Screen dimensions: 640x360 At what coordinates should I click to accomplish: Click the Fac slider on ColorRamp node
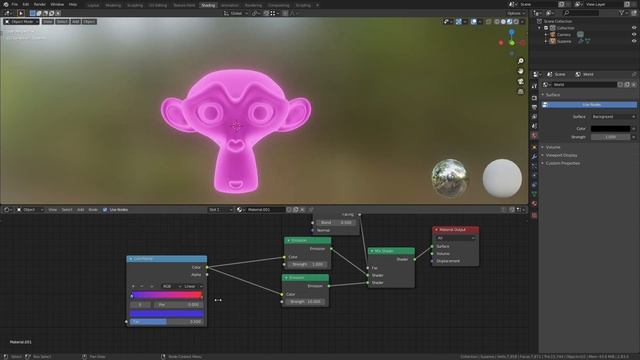pos(167,322)
